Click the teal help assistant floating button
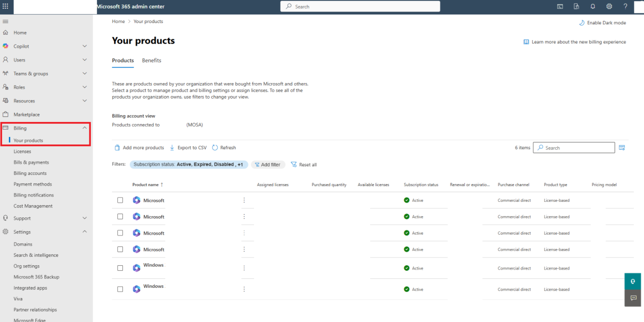Image resolution: width=644 pixels, height=322 pixels. tap(633, 281)
